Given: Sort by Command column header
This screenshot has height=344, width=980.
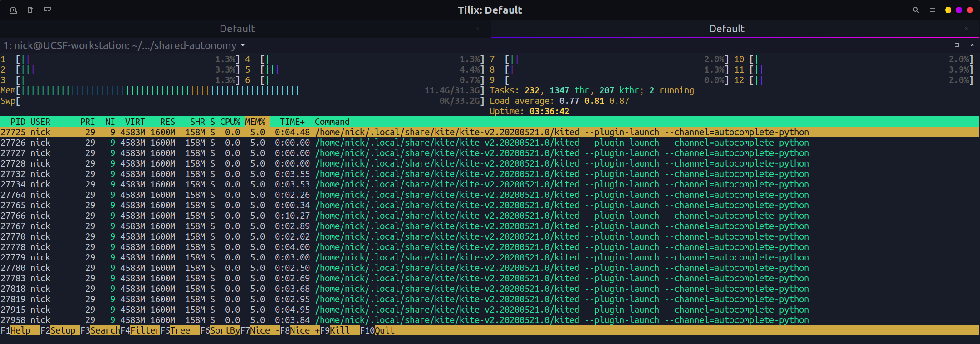Looking at the screenshot, I should coord(332,122).
